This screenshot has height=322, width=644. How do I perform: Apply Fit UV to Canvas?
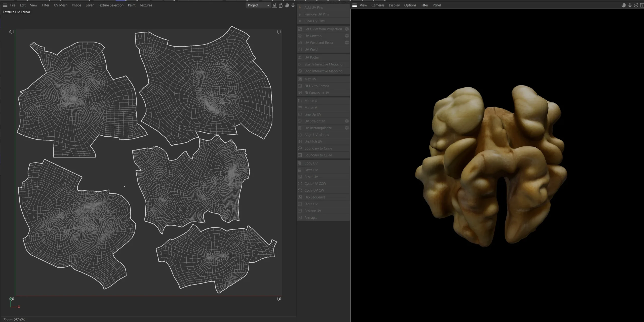[x=316, y=86]
